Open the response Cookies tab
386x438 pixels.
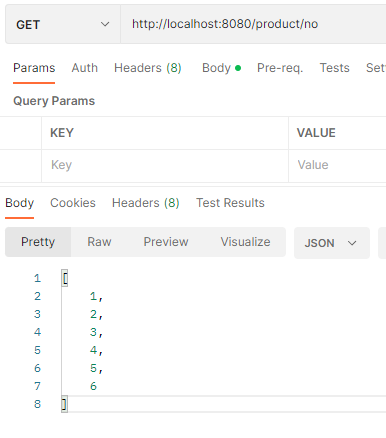click(73, 203)
